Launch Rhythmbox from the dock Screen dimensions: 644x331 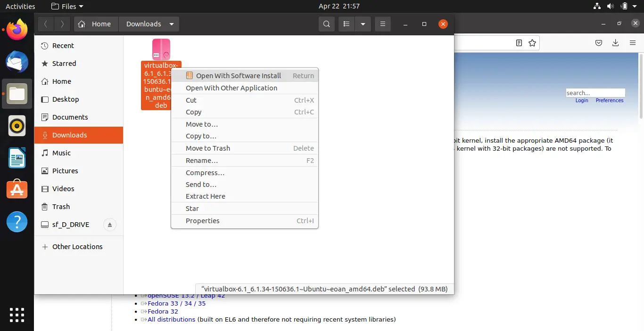click(17, 126)
